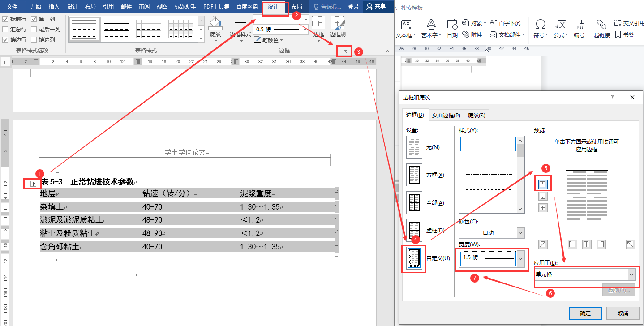Screen dimensions: 644x326
Task: Insert a 超链接 hyperlink
Action: pyautogui.click(x=601, y=27)
